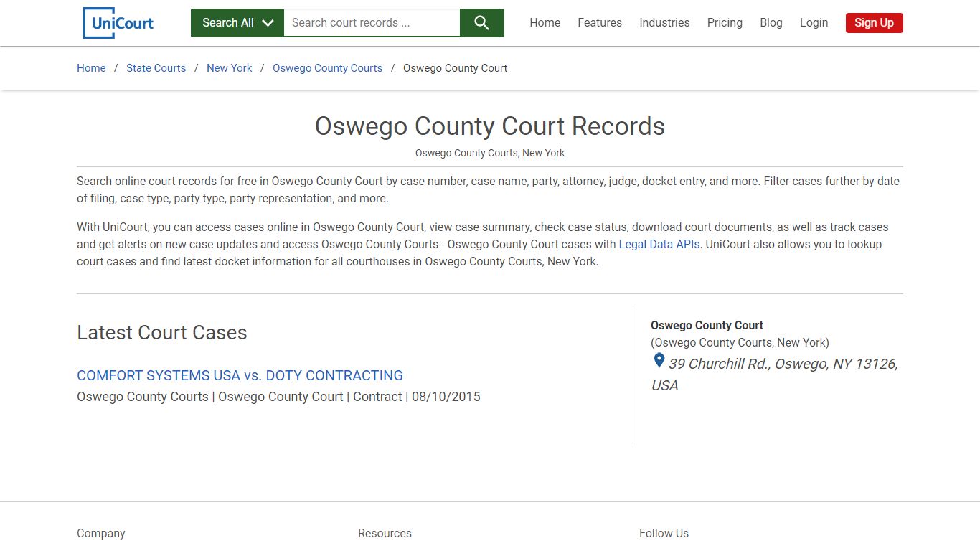Viewport: 980px width, 551px height.
Task: Follow the Legal Data APIs link
Action: pos(659,244)
